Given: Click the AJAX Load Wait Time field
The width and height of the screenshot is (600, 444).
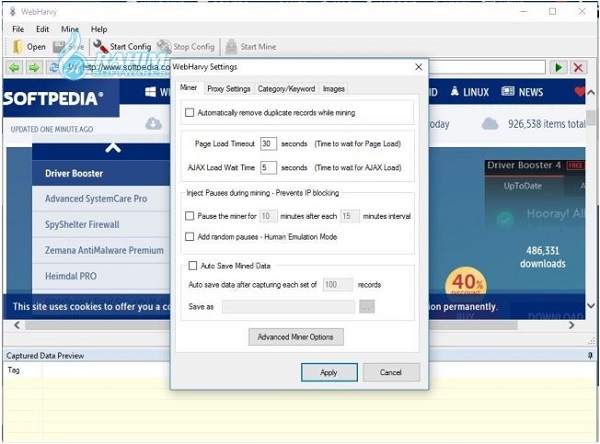Looking at the screenshot, I should pyautogui.click(x=268, y=167).
